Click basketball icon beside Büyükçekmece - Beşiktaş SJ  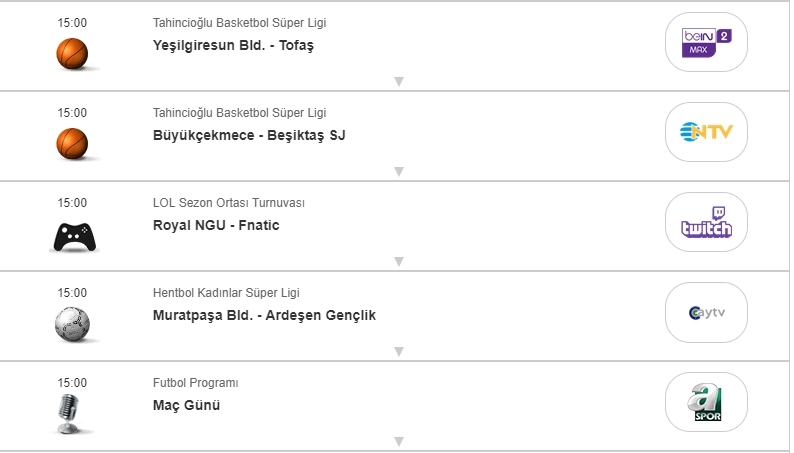72,142
